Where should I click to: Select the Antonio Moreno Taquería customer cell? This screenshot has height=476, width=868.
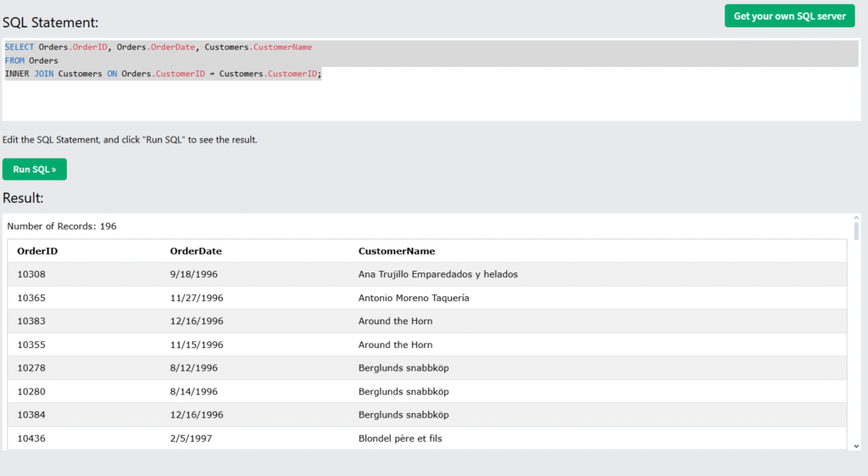pyautogui.click(x=414, y=298)
